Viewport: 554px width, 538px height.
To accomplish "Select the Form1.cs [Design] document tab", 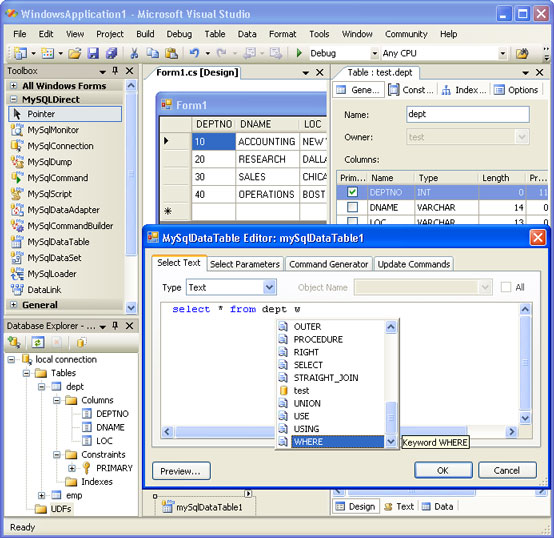I will click(x=197, y=72).
